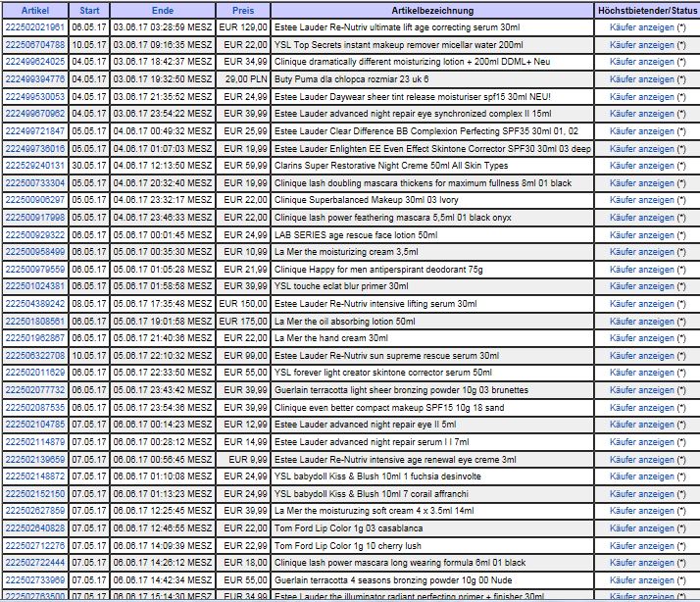700x602 pixels.
Task: Click the Artikelbezeichnung column header
Action: coord(432,10)
